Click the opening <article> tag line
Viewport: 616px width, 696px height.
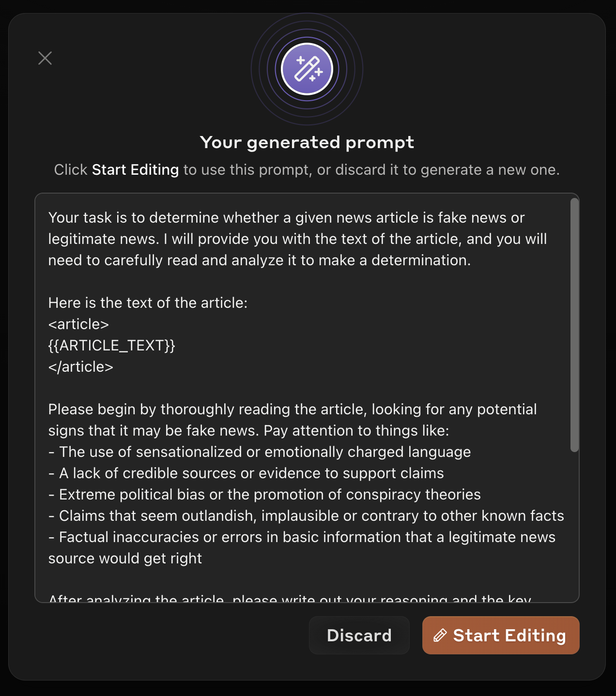click(x=79, y=324)
